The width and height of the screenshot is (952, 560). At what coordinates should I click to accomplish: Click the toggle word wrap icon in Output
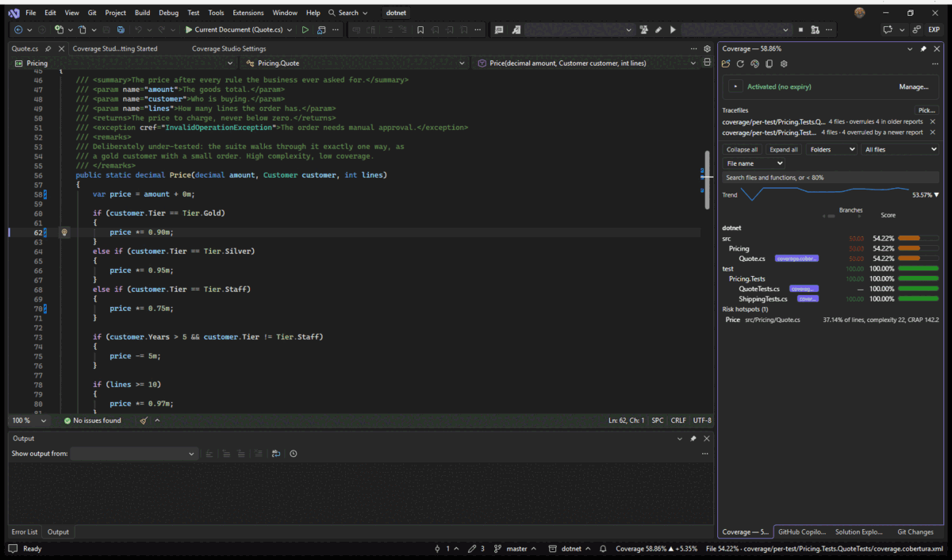coord(276,454)
